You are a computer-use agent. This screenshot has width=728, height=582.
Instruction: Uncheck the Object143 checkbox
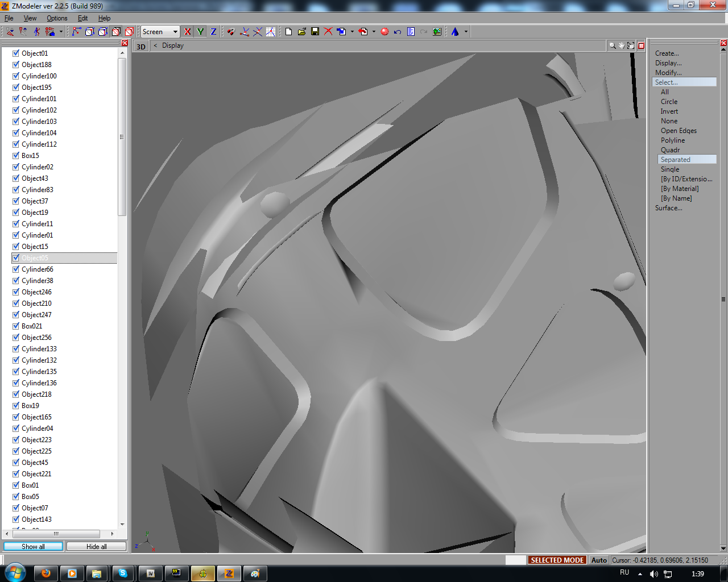click(x=16, y=519)
